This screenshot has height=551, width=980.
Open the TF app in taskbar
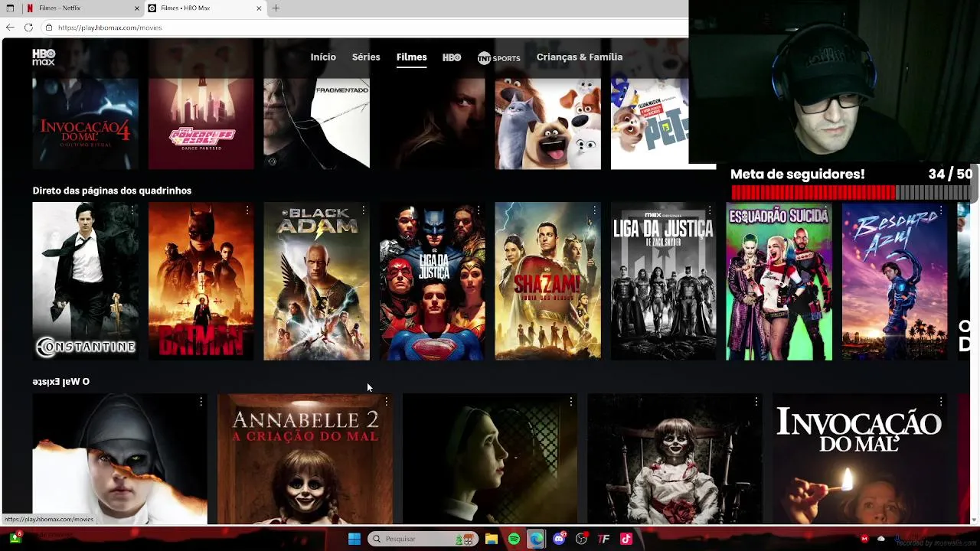click(603, 539)
